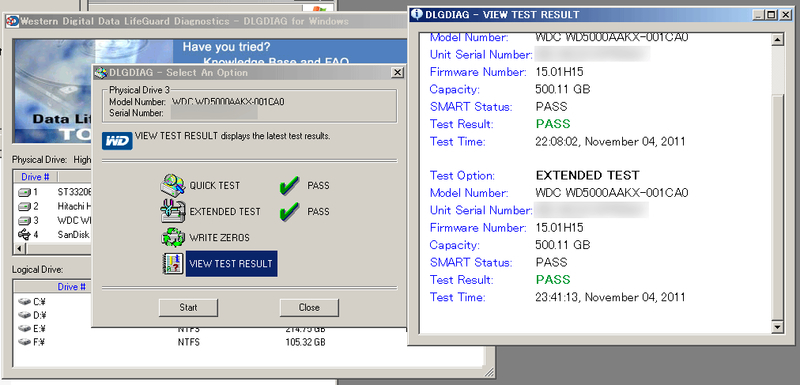Click the VIEW TEST RESULT window info icon
This screenshot has height=385, width=800.
tap(417, 14)
